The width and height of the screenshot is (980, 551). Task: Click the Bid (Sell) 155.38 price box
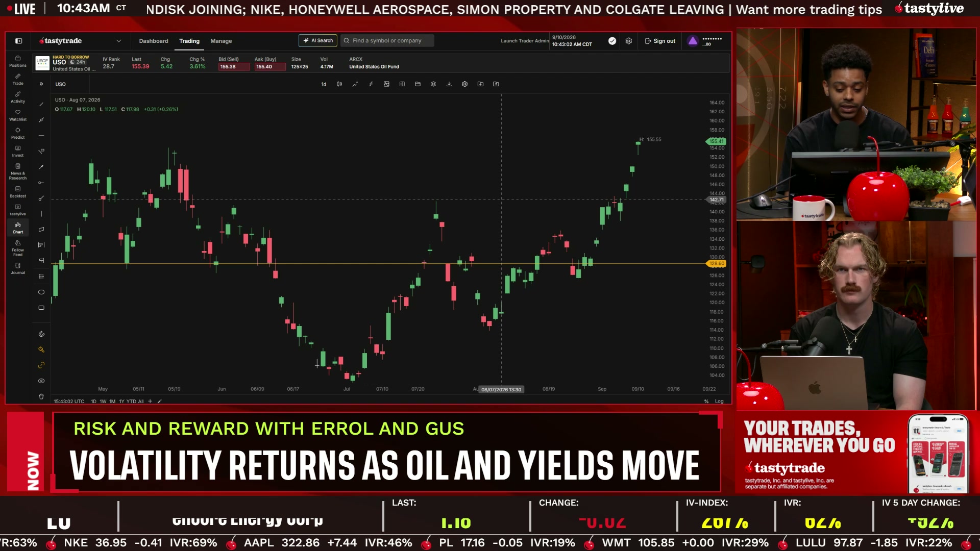click(234, 67)
